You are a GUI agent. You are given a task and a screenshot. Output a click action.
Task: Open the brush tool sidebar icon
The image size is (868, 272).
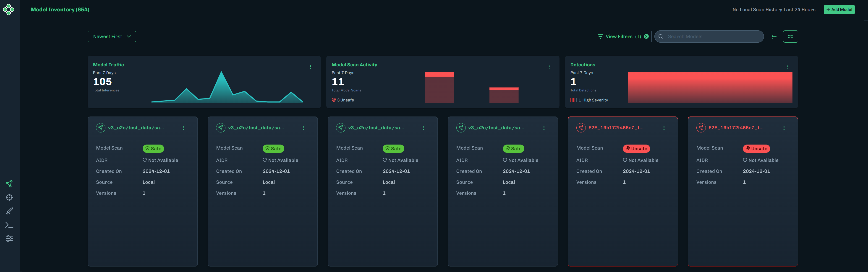pos(9,211)
